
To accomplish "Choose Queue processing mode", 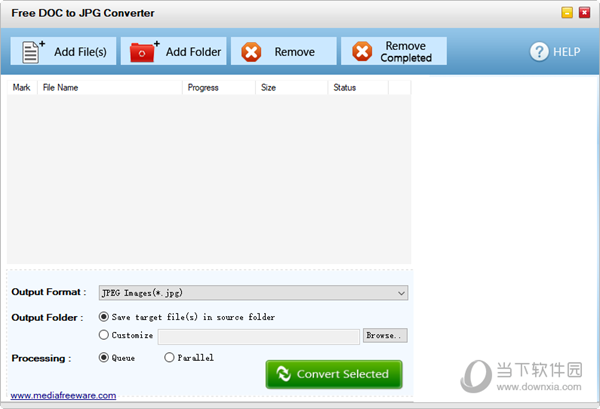I will pyautogui.click(x=104, y=357).
